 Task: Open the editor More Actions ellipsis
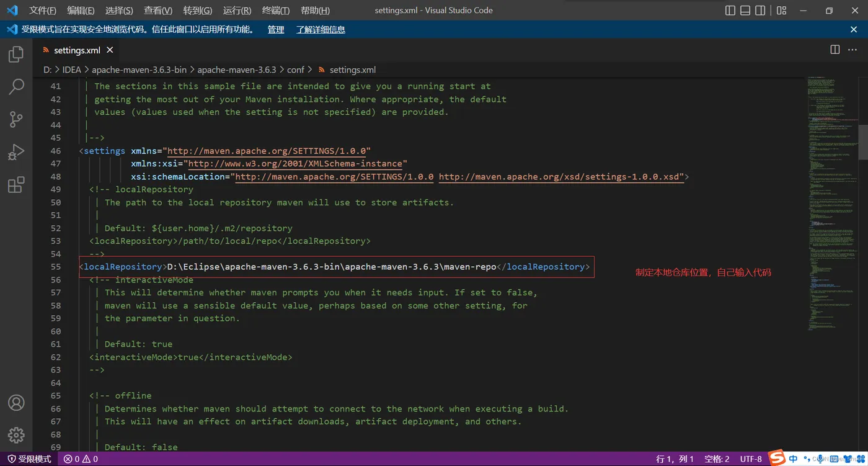click(x=854, y=50)
